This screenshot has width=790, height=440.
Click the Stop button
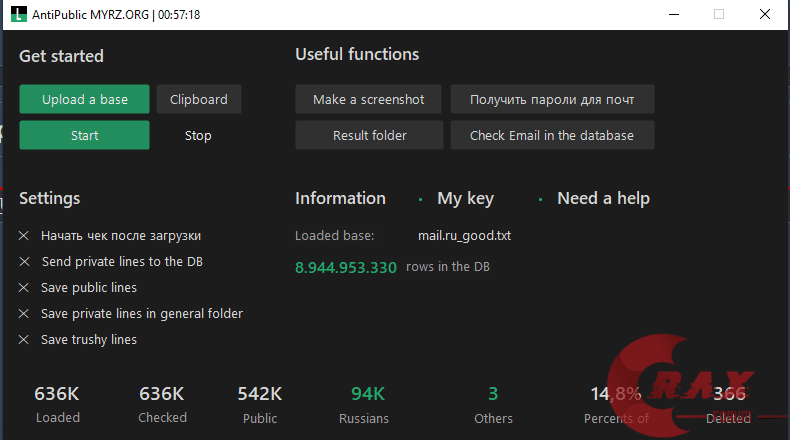(198, 135)
